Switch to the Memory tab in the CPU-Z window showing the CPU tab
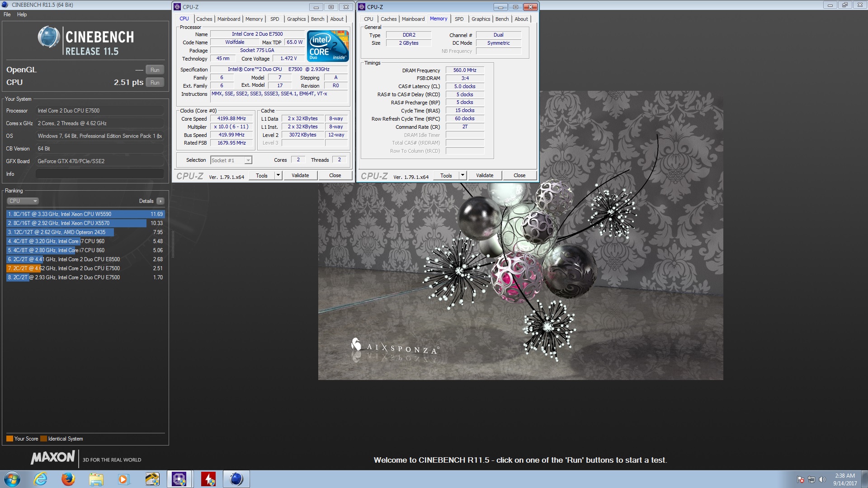 [254, 19]
